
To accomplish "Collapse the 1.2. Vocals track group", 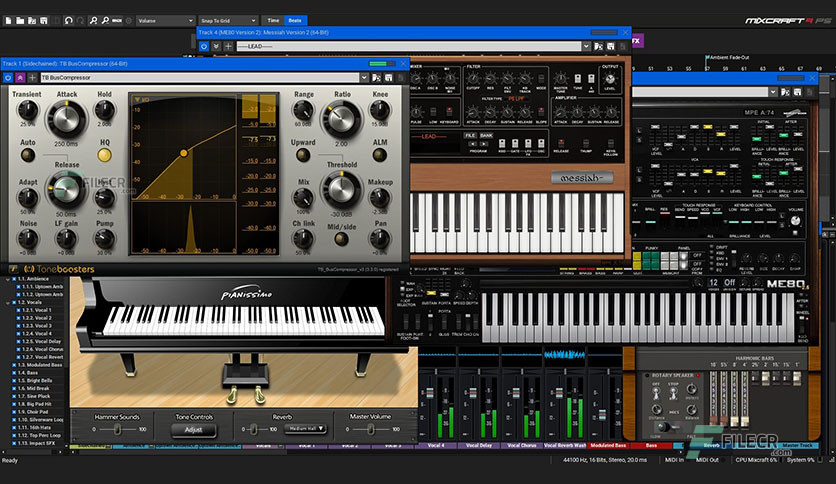I will (7, 303).
